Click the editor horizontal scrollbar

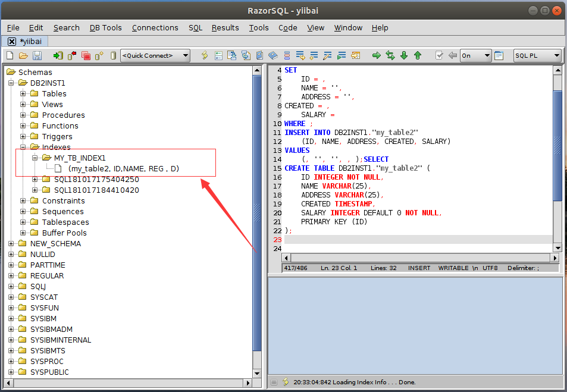click(416, 258)
